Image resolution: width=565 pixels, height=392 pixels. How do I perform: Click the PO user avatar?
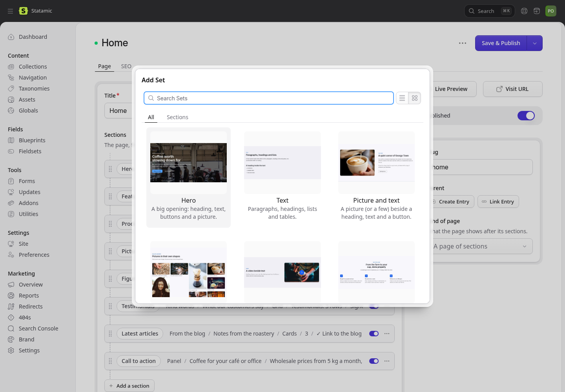(551, 11)
